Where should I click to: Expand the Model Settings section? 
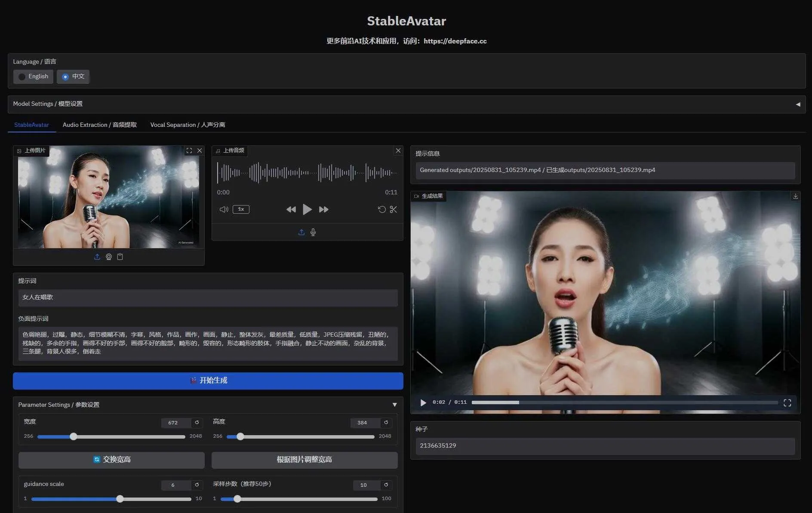point(798,104)
